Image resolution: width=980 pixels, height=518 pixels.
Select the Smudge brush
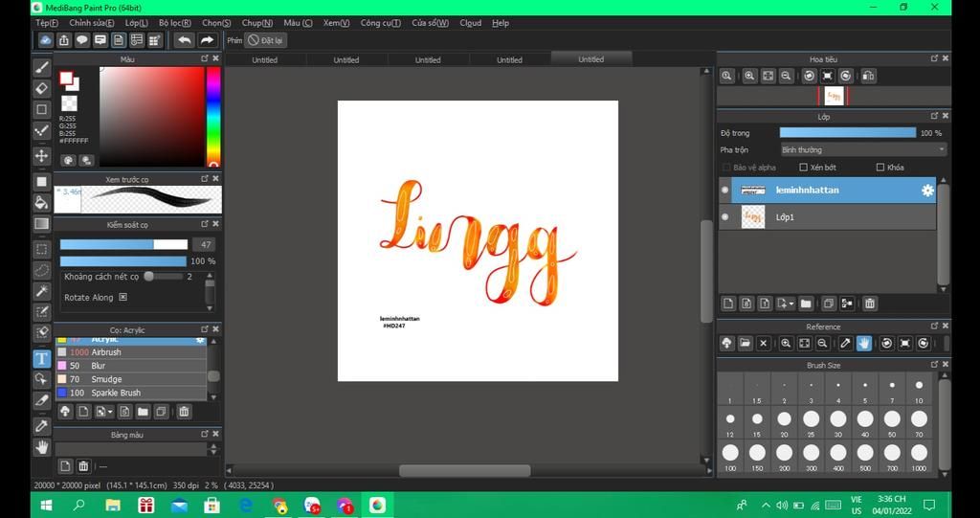point(131,379)
